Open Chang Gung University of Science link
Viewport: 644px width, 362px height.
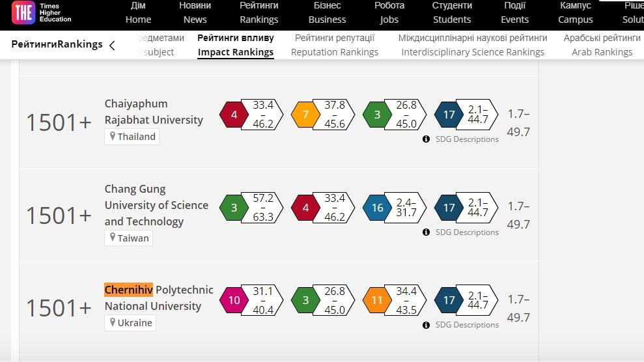point(156,205)
